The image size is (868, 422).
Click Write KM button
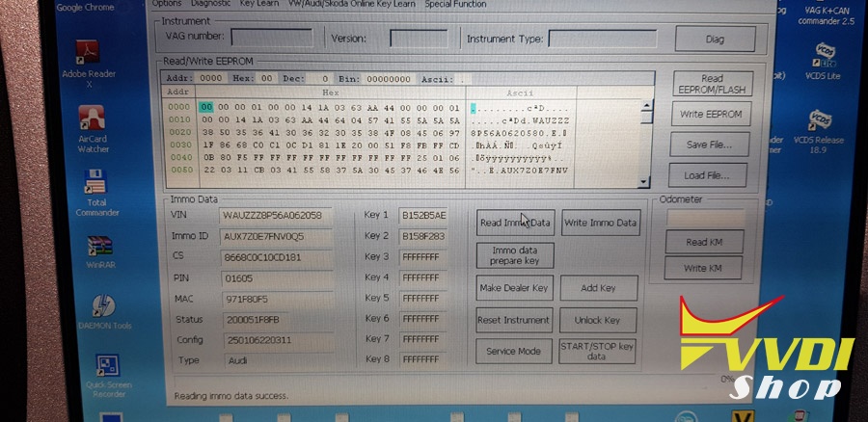point(702,268)
